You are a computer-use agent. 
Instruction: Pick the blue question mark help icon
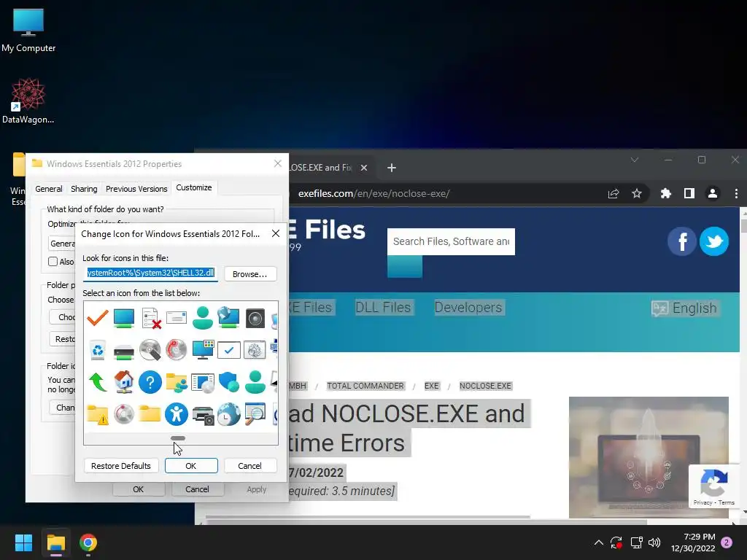point(150,382)
